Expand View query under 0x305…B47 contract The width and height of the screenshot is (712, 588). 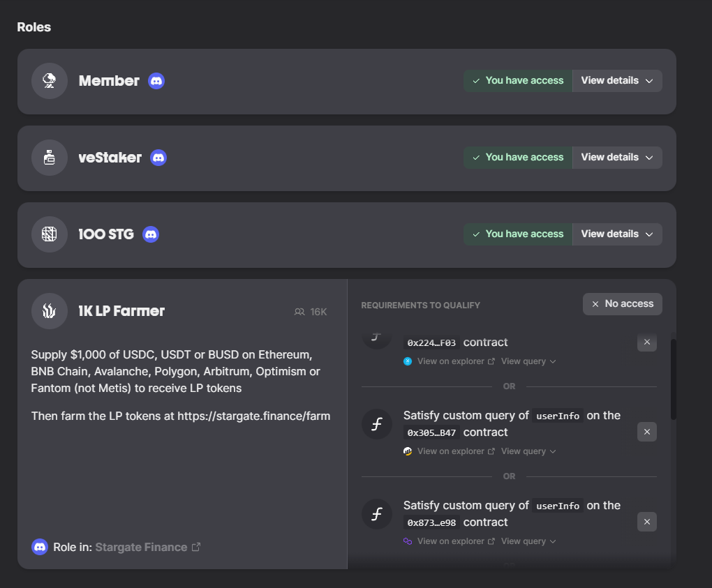point(528,451)
